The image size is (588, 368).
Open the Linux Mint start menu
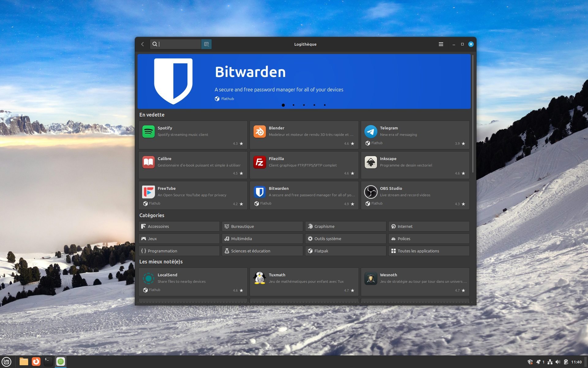[6, 362]
